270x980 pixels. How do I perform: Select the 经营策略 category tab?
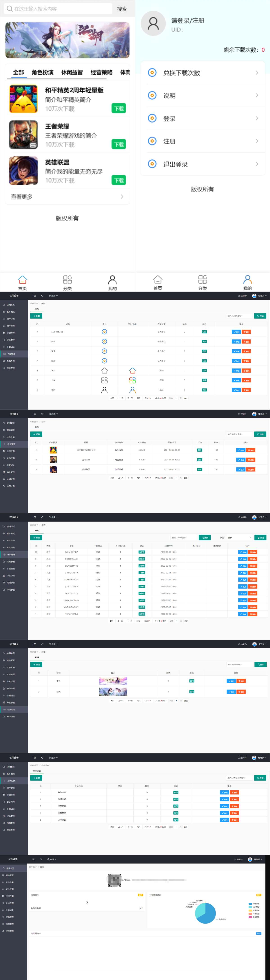click(101, 72)
